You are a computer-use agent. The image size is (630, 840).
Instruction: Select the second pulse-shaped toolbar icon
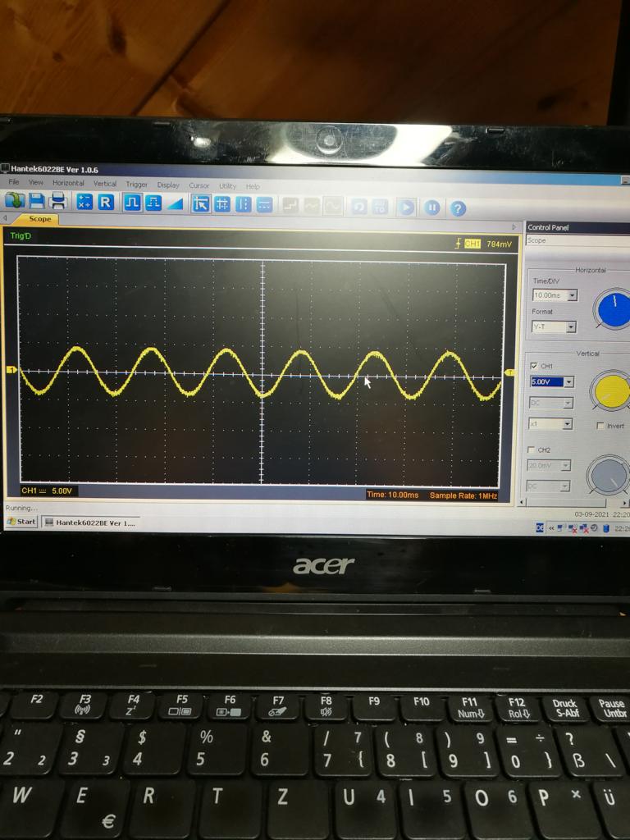[153, 203]
